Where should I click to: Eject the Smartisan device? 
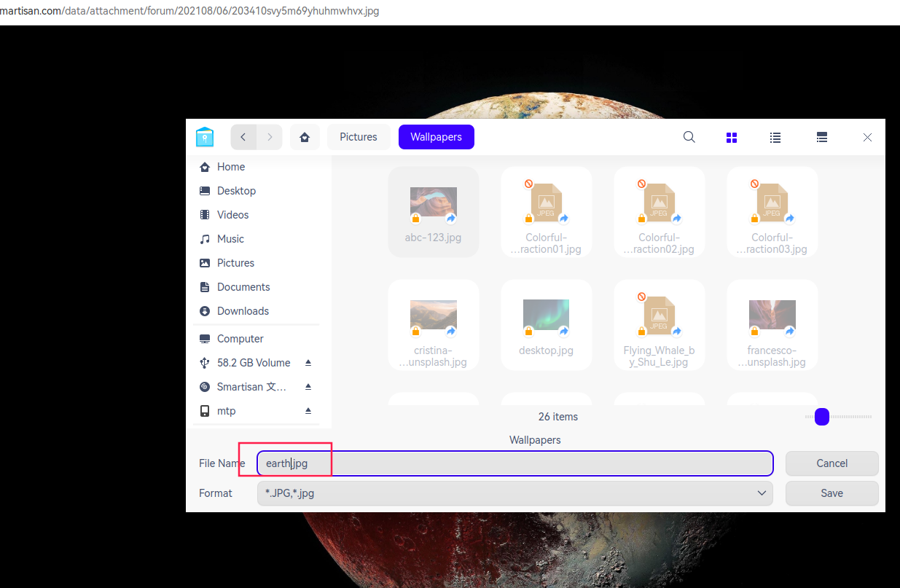pyautogui.click(x=308, y=387)
